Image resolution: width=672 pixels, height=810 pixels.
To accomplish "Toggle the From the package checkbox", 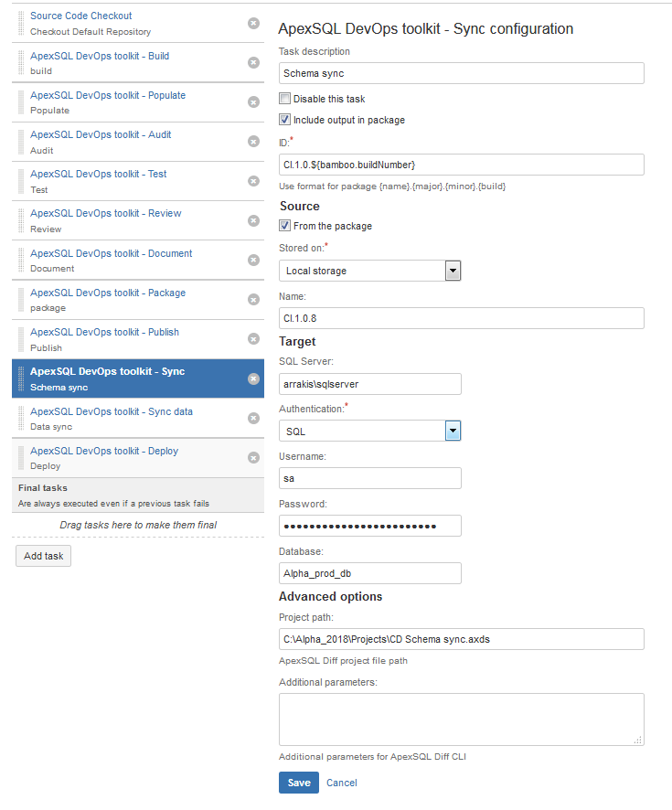I will coord(284,225).
